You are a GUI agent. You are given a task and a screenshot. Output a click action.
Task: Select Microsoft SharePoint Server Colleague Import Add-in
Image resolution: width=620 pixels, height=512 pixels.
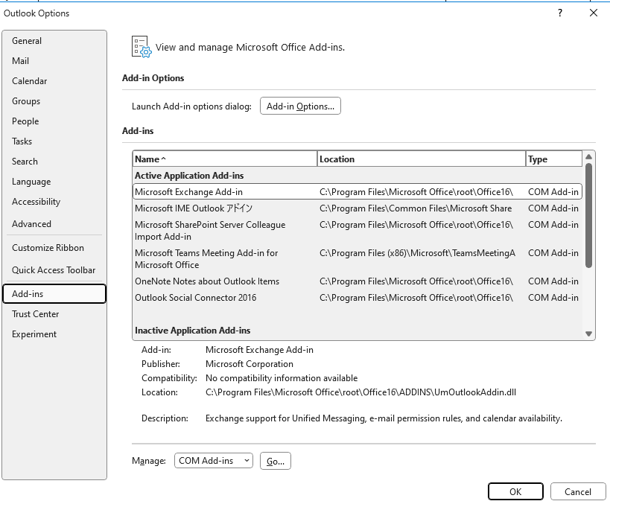point(357,230)
